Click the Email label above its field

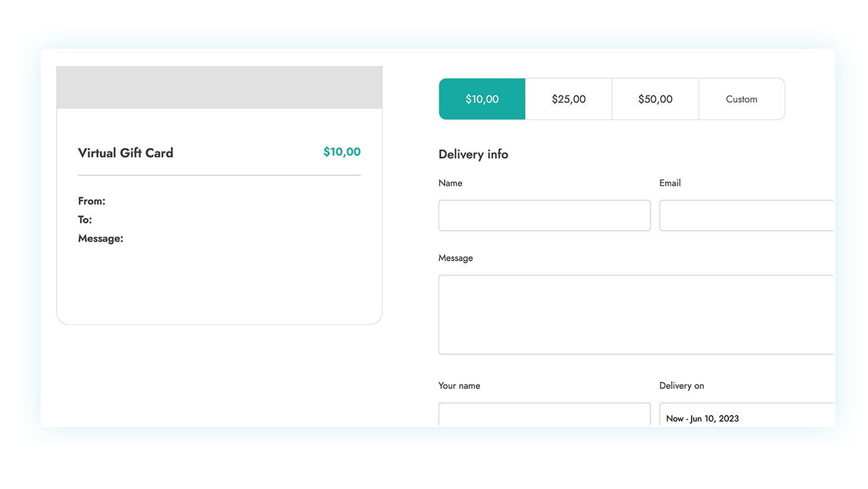(x=670, y=183)
